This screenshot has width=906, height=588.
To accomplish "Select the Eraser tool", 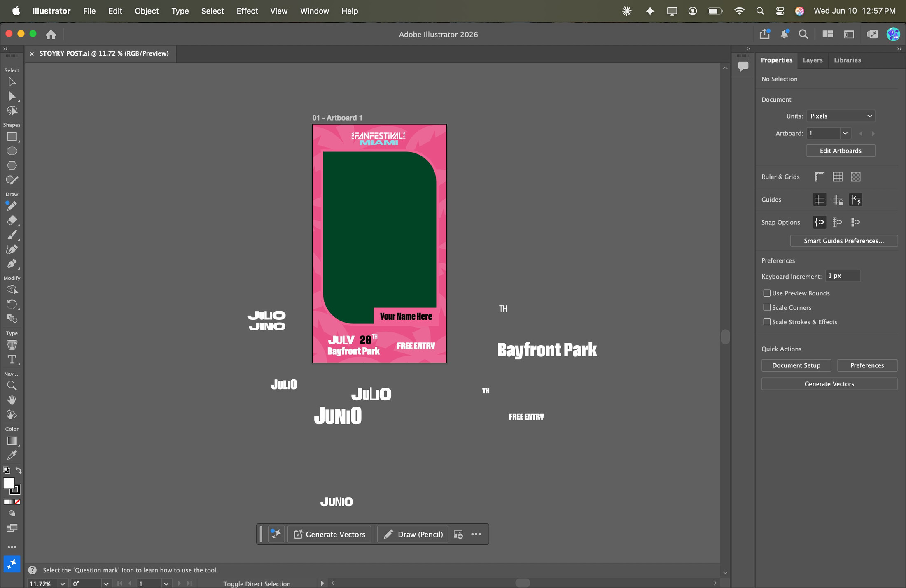I will click(12, 220).
